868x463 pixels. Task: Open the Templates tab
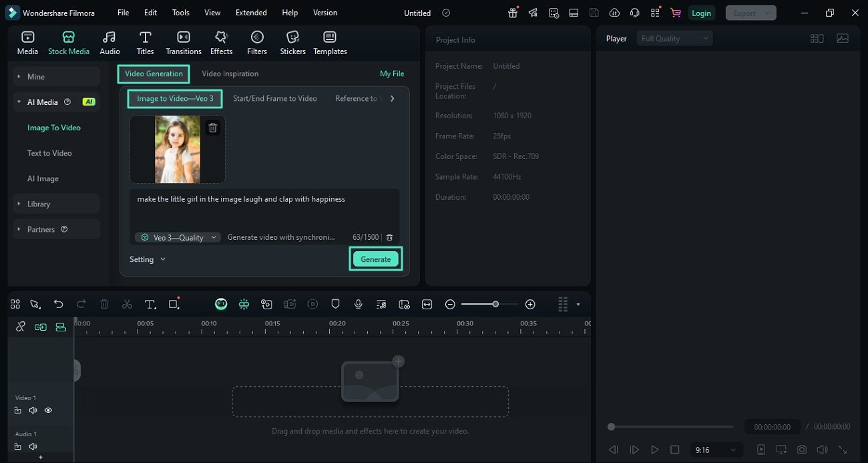(330, 43)
